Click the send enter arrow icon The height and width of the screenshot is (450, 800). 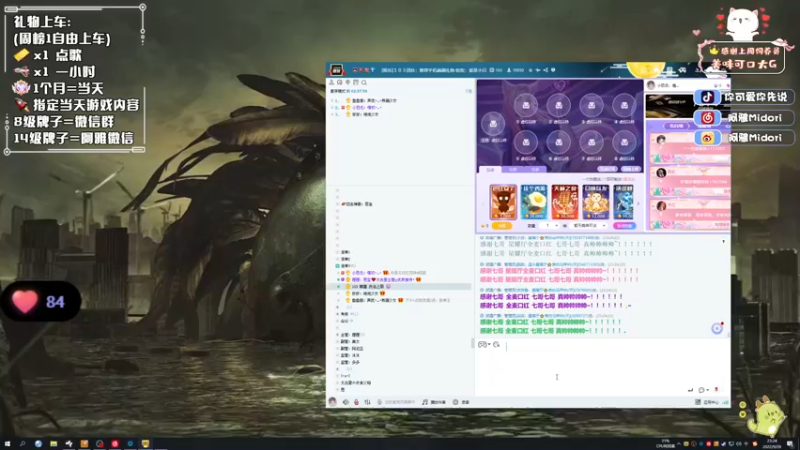(x=690, y=390)
